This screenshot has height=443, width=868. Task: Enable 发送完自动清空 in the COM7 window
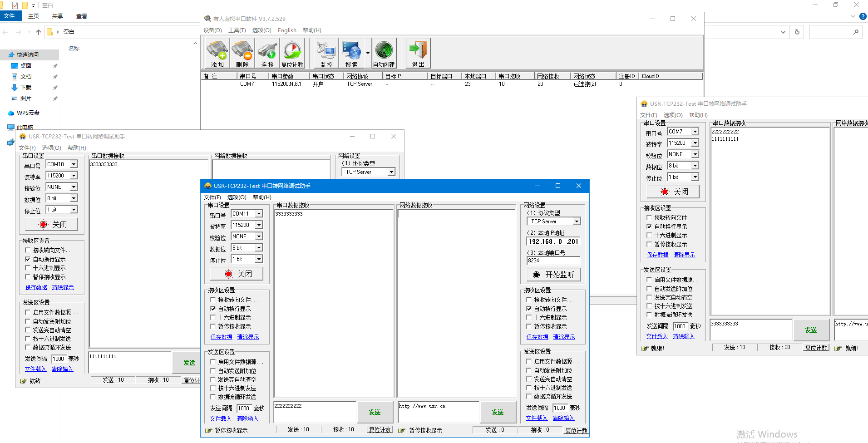pos(649,297)
